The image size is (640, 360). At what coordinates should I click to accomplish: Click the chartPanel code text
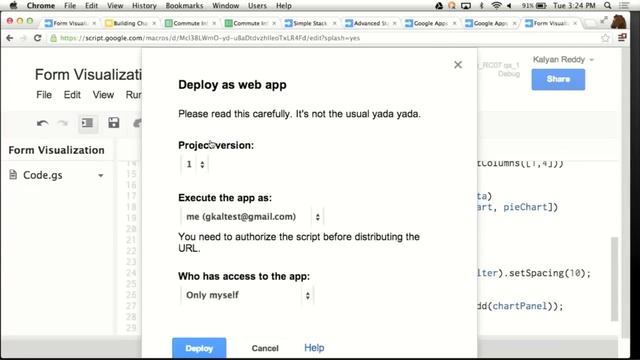(x=519, y=306)
